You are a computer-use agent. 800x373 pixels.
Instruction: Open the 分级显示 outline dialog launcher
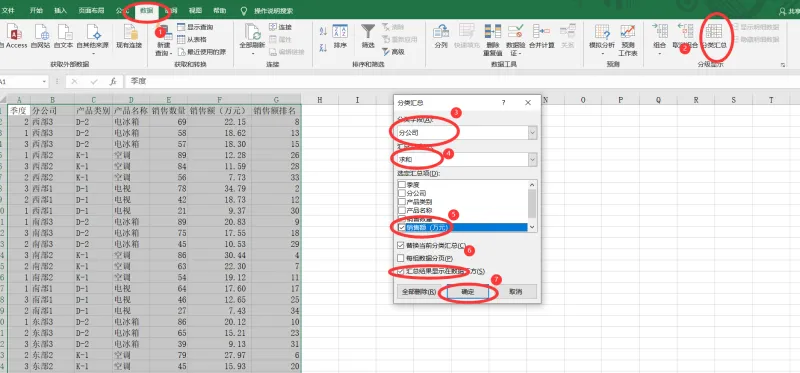pos(782,65)
